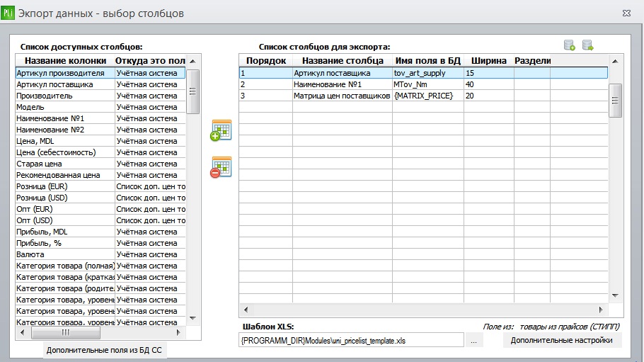The image size is (644, 362).
Task: Click 'Список доп. цен то' cell next to Опт (USD)
Action: [150, 220]
